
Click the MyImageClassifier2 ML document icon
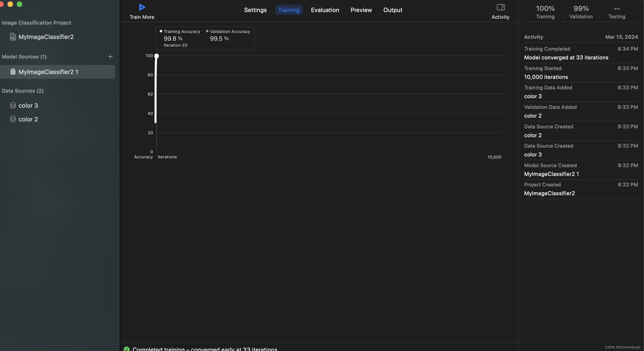[x=13, y=37]
